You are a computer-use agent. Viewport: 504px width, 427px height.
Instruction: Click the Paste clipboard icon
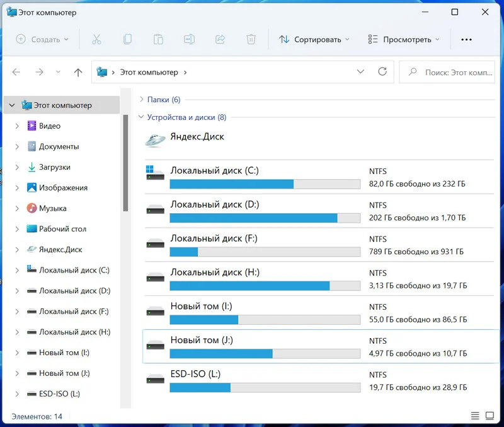point(158,39)
